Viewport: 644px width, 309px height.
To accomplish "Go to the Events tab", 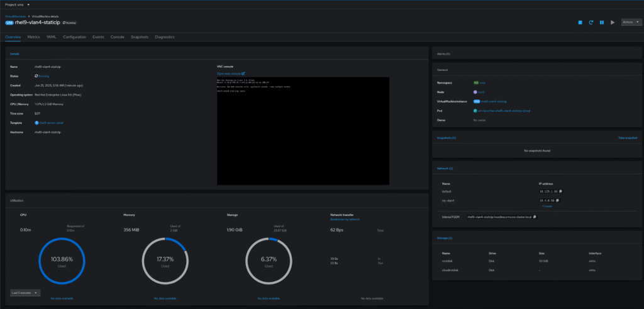I will 98,37.
